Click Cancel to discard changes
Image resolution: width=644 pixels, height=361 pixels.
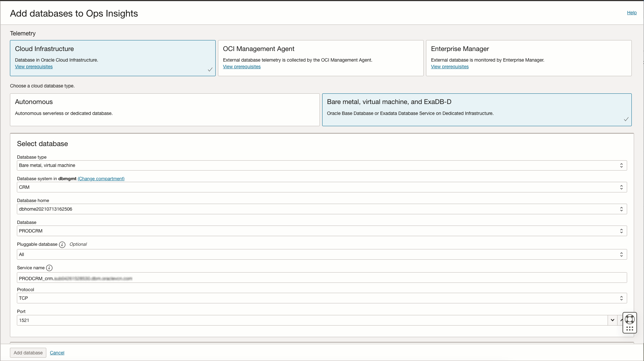point(57,353)
